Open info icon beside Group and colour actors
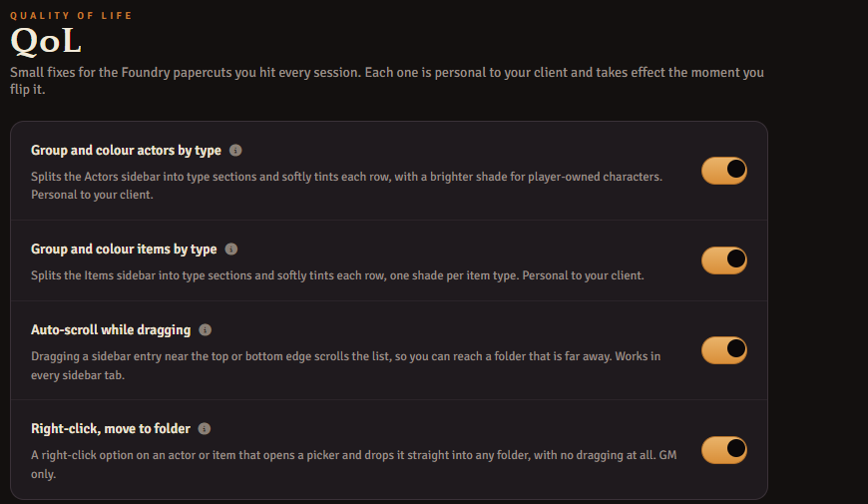Screen dimensions: 868x504 point(235,150)
